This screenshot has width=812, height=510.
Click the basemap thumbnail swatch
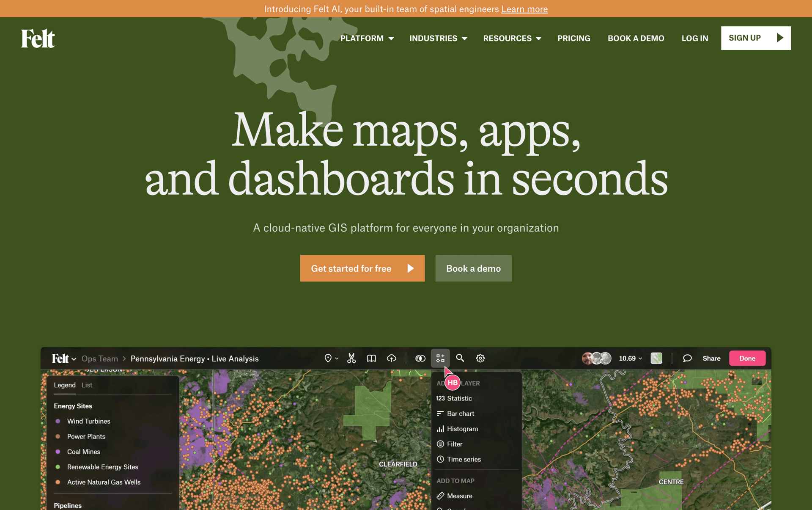tap(656, 358)
